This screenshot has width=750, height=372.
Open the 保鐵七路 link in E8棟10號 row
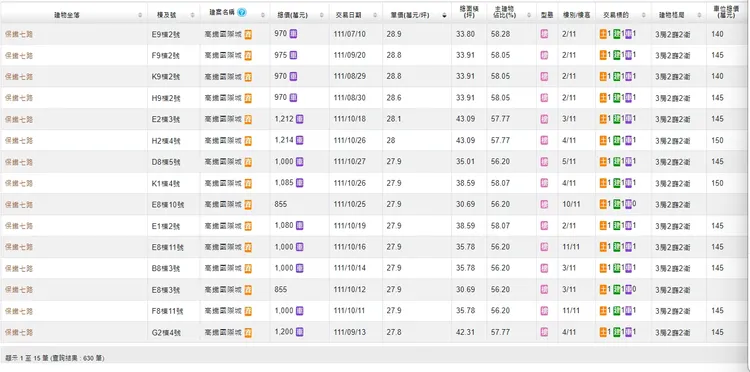coord(19,205)
